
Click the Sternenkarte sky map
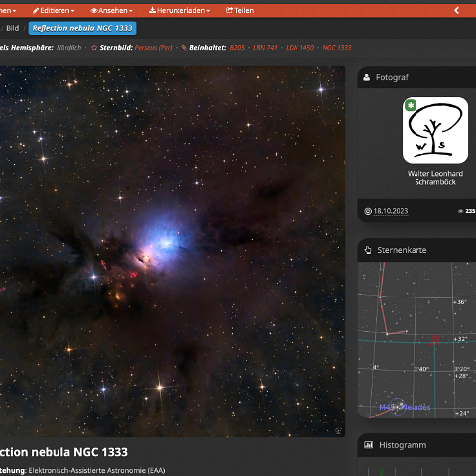(416, 340)
